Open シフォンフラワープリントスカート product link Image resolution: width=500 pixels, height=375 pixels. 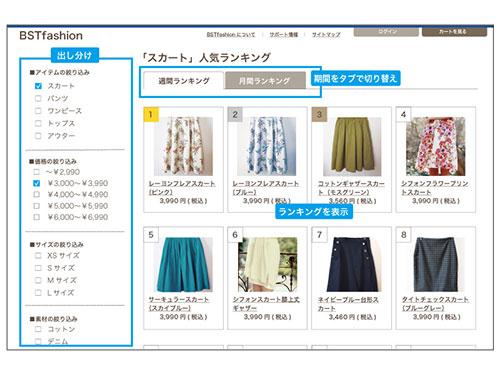click(435, 188)
